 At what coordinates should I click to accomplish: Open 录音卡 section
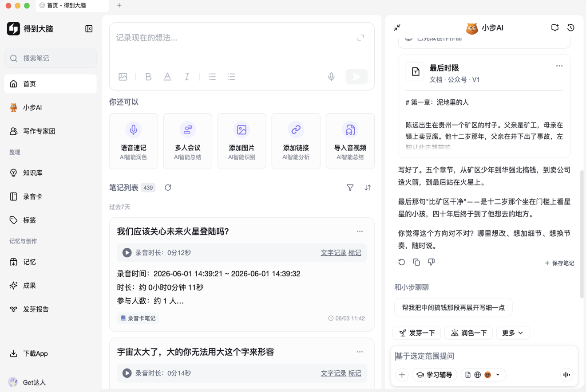tap(50, 196)
